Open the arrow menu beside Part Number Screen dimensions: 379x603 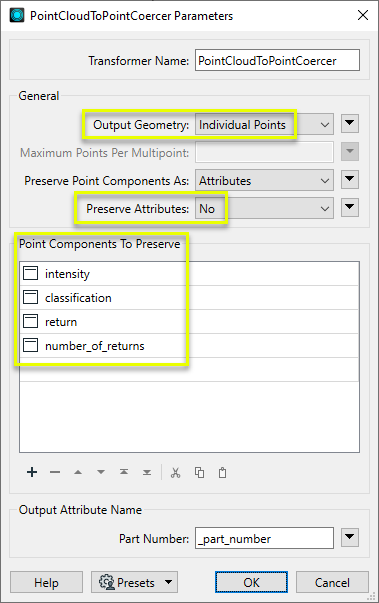click(x=350, y=537)
